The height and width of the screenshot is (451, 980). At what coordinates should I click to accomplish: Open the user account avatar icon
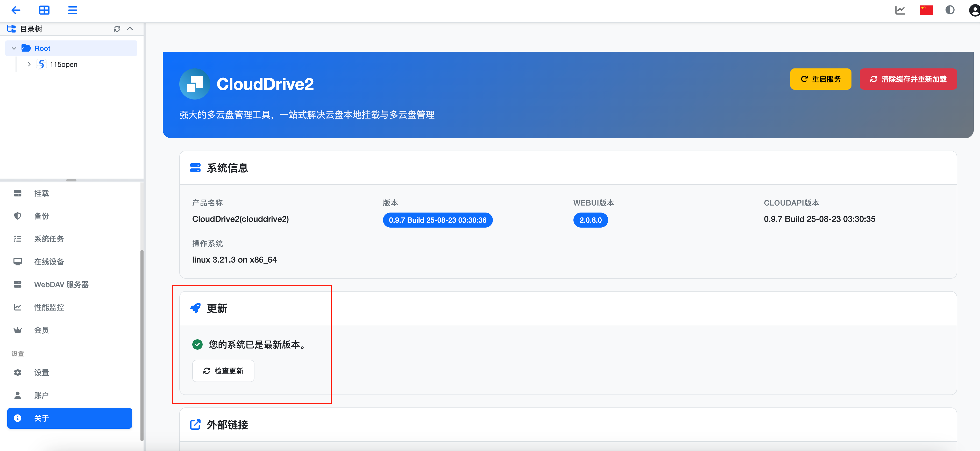tap(974, 10)
